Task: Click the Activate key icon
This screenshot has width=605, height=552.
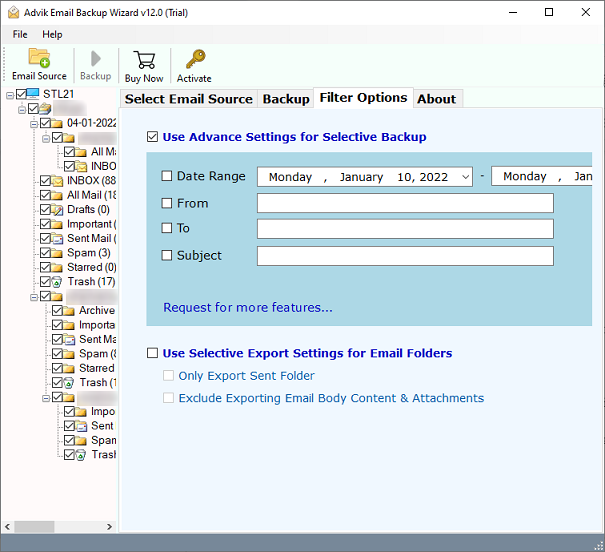Action: pyautogui.click(x=196, y=59)
